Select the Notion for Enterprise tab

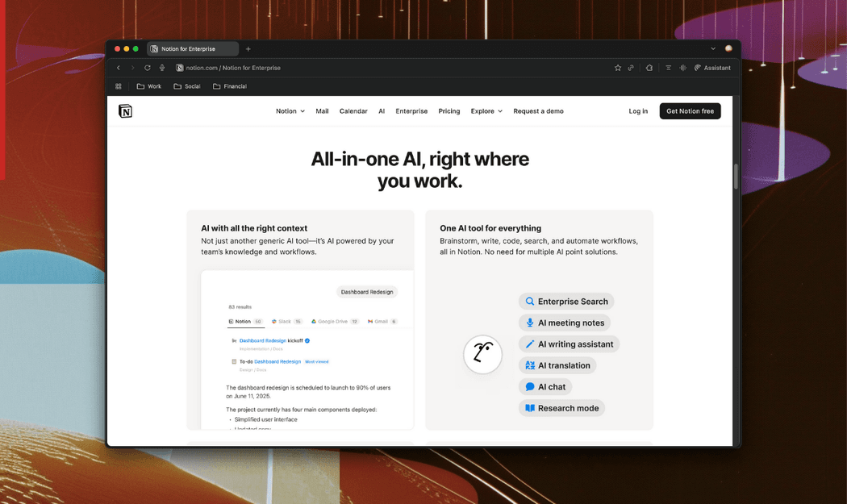192,49
